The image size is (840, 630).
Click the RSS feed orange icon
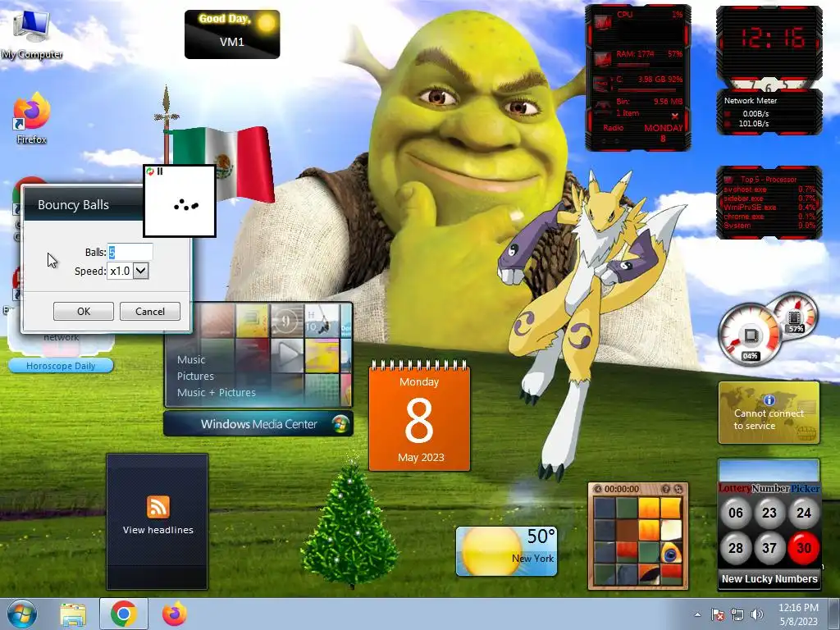157,507
